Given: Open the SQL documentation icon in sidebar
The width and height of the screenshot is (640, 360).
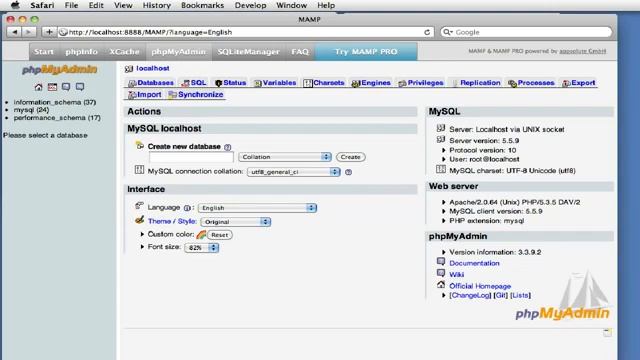Looking at the screenshot, I should [80, 87].
